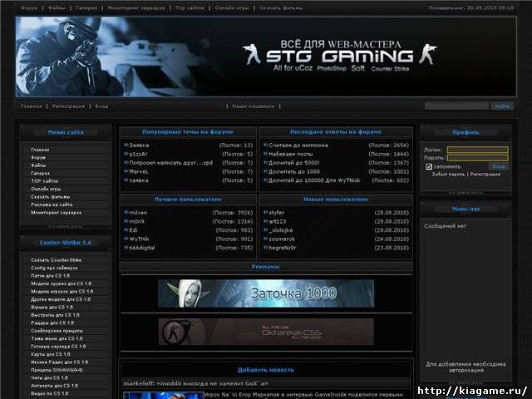This screenshot has width=532, height=399.
Task: Select Главная in Меню сайта sidebar
Action: (x=40, y=150)
